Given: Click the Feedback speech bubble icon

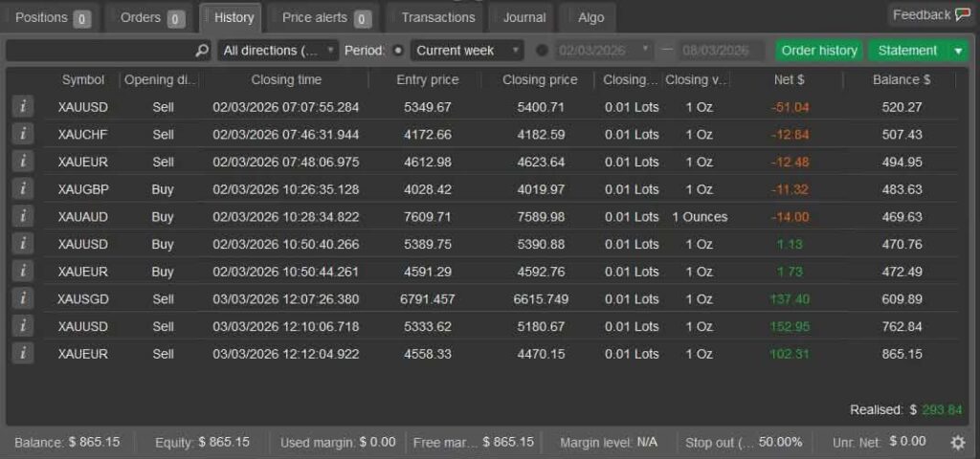Looking at the screenshot, I should tap(962, 14).
